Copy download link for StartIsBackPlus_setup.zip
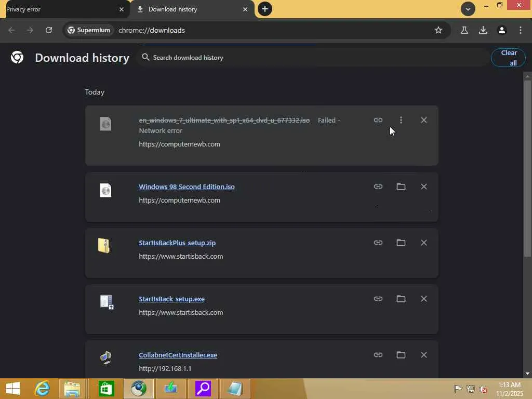This screenshot has height=399, width=532. [x=378, y=243]
